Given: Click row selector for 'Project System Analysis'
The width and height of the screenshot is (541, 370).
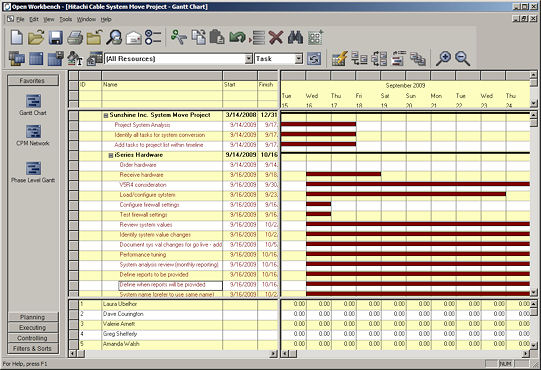Looking at the screenshot, I should [x=73, y=126].
